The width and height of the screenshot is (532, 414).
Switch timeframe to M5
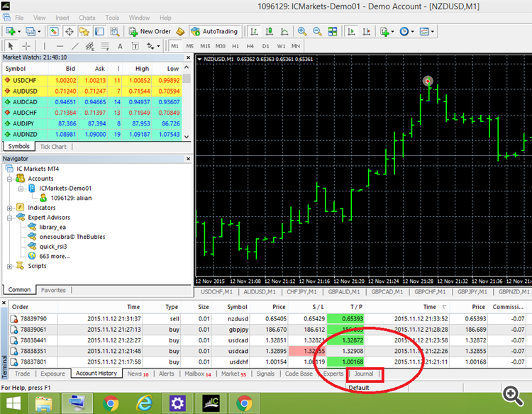pos(189,46)
